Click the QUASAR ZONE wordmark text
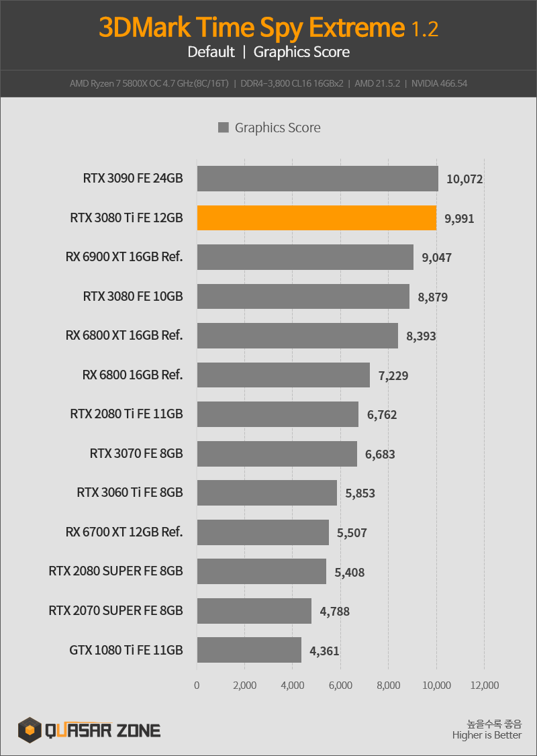The width and height of the screenshot is (537, 756). coord(103,730)
